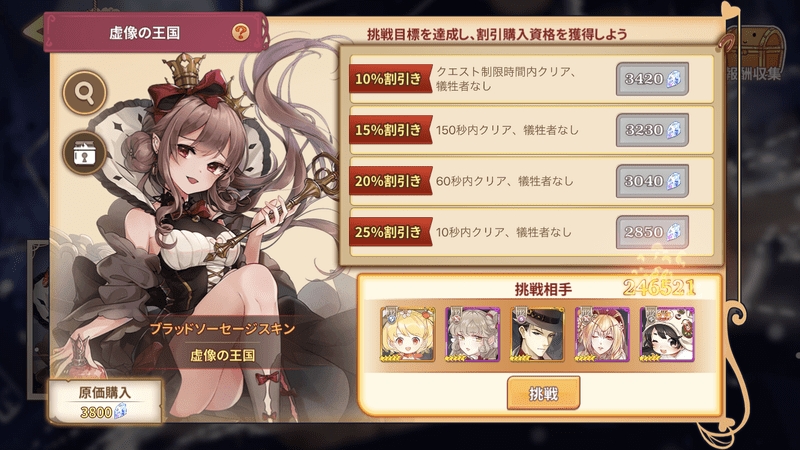Screen dimensions: 800x450
Task: Click the question mark help icon
Action: pyautogui.click(x=241, y=33)
